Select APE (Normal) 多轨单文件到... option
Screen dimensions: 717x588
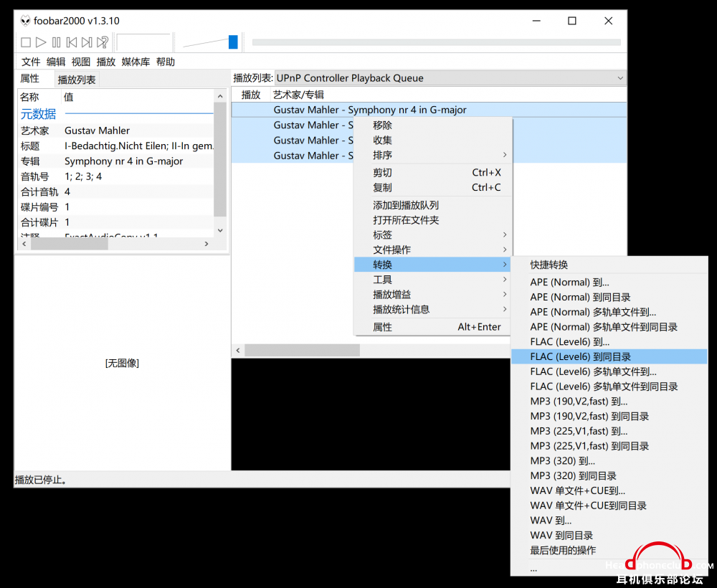coord(609,312)
